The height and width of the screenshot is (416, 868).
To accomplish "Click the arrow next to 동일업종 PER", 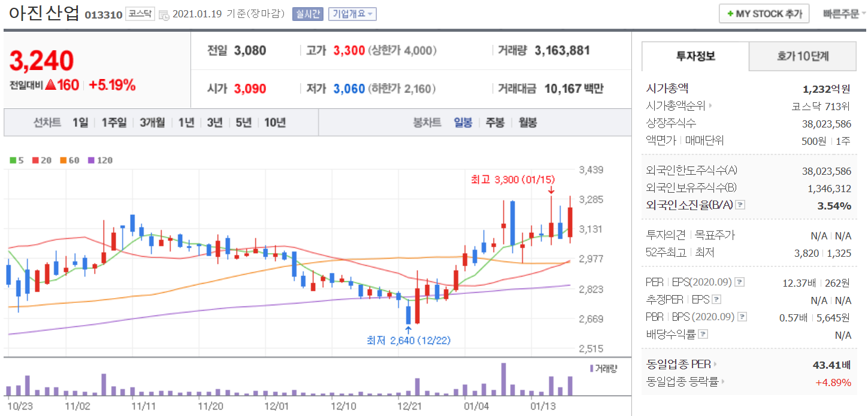I will (x=715, y=364).
